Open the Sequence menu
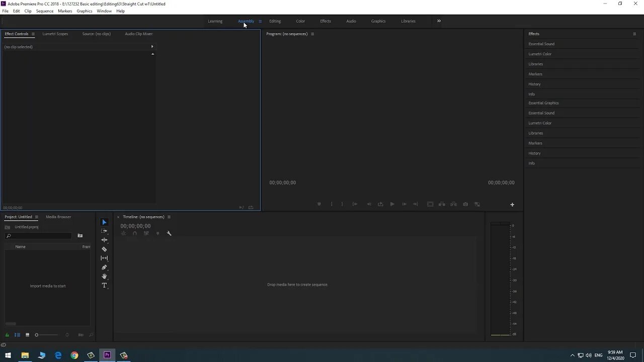644x362 pixels. [x=45, y=11]
